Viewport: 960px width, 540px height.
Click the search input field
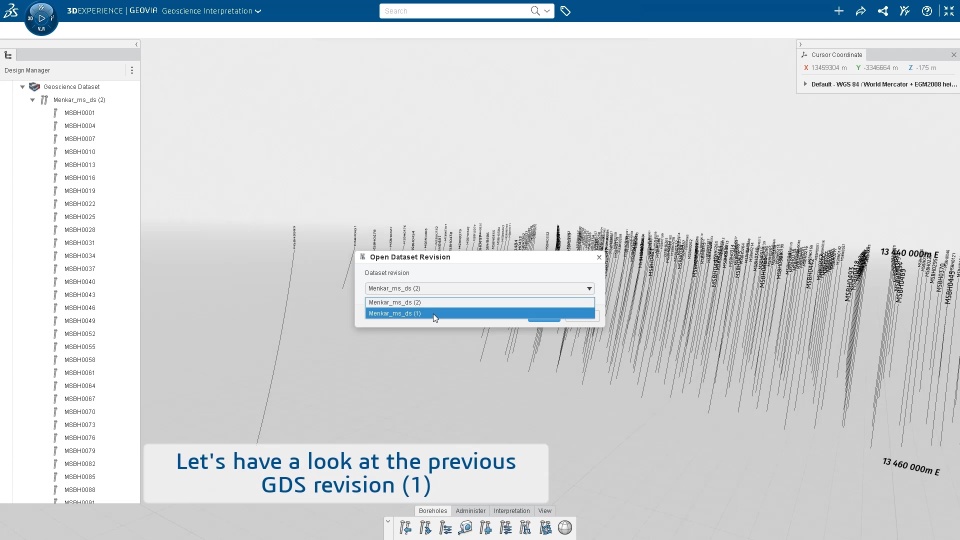click(456, 11)
